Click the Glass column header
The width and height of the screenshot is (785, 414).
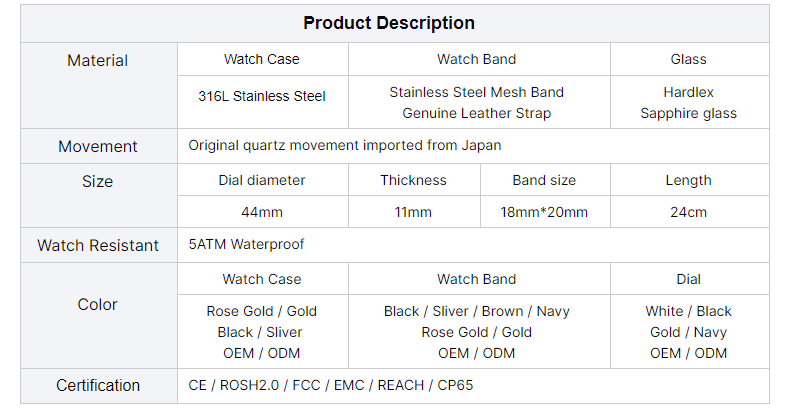point(688,59)
